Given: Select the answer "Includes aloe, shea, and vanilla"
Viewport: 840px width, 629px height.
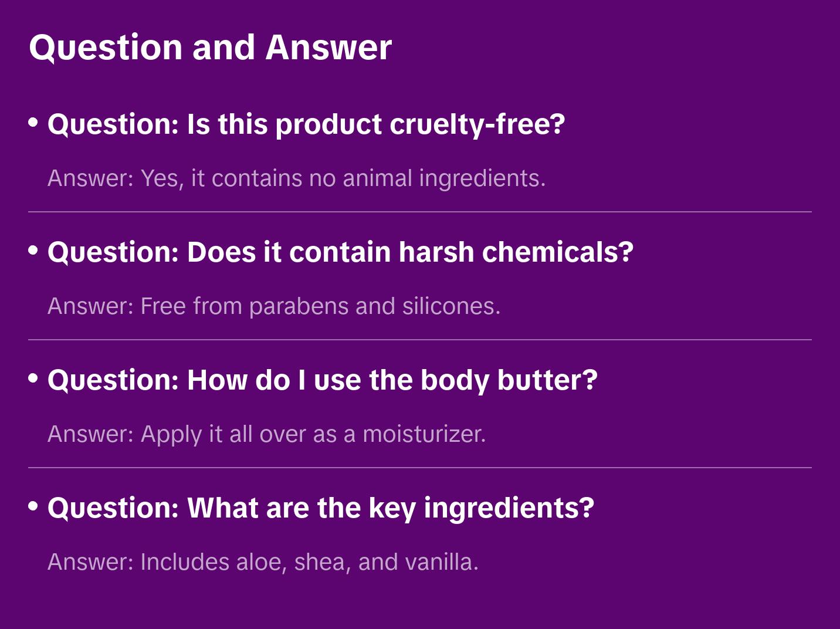Looking at the screenshot, I should click(x=263, y=562).
